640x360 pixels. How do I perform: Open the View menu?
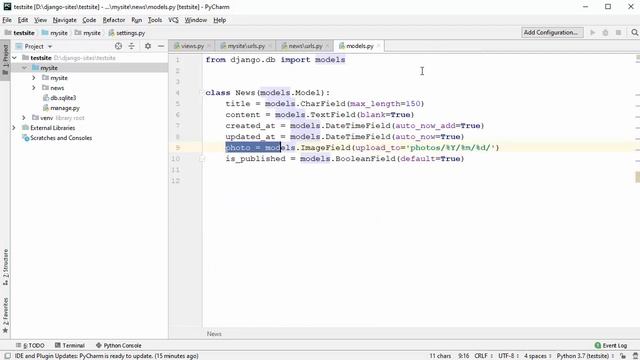coord(40,20)
